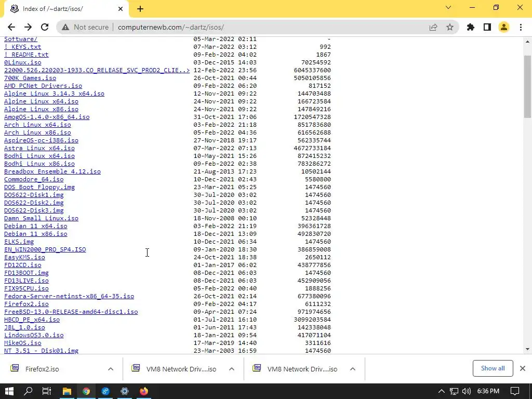Toggle the browser side panel icon
This screenshot has height=399, width=532.
(x=487, y=27)
